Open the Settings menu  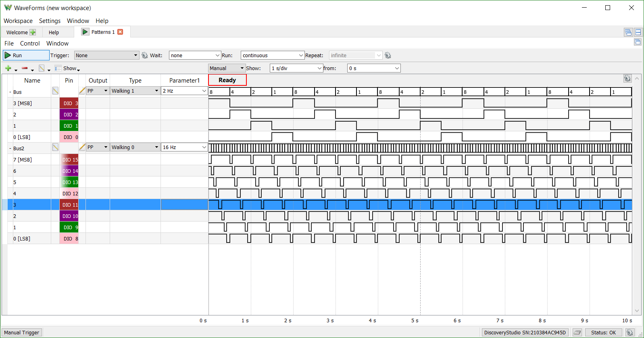[x=50, y=21]
